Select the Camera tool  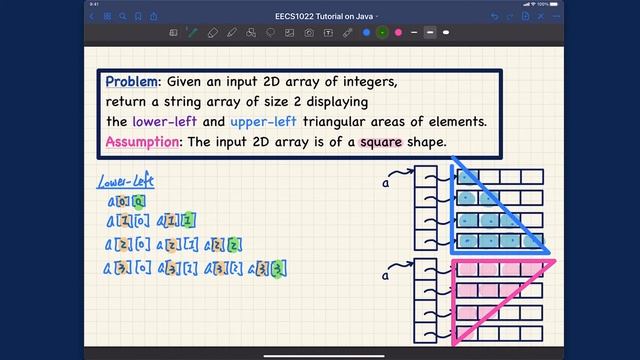309,33
